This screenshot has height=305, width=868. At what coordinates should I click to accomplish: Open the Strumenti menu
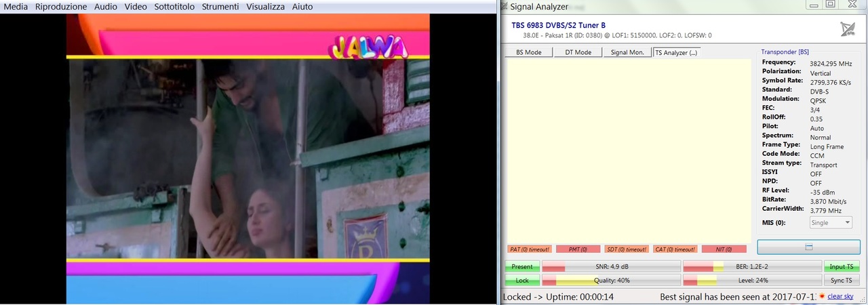pyautogui.click(x=220, y=6)
